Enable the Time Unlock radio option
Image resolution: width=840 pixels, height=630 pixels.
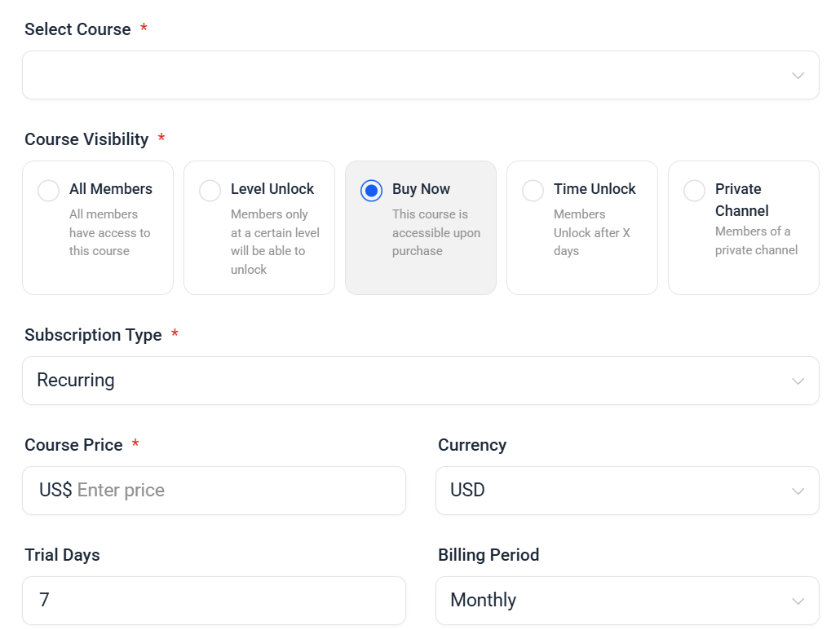tap(533, 190)
